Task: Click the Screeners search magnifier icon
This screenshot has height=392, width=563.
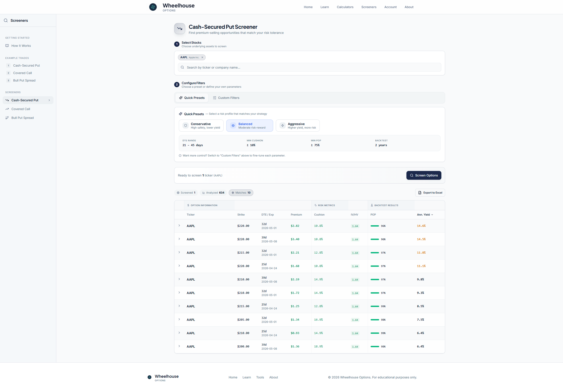Action: (6, 20)
